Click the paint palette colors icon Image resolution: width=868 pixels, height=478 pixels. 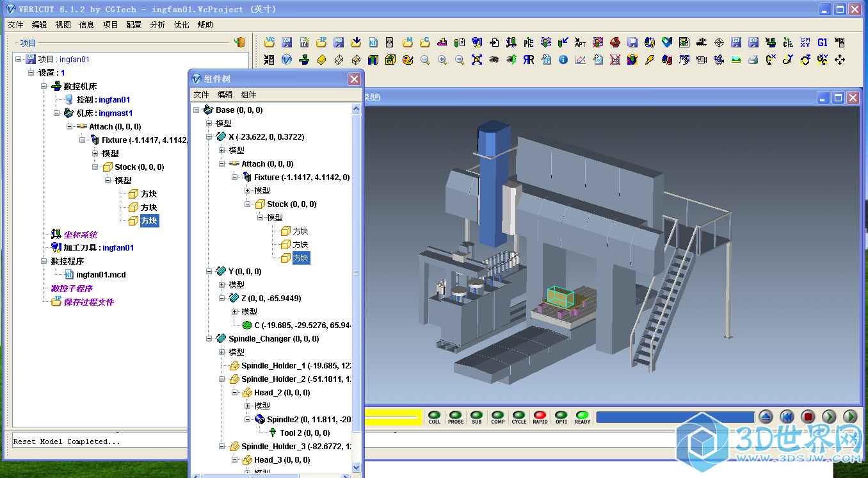[x=408, y=60]
